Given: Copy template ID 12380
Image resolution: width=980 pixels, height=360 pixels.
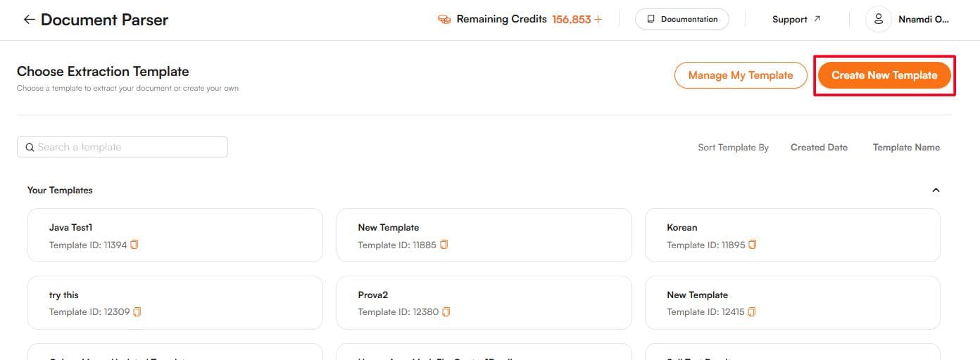Looking at the screenshot, I should click(x=446, y=311).
